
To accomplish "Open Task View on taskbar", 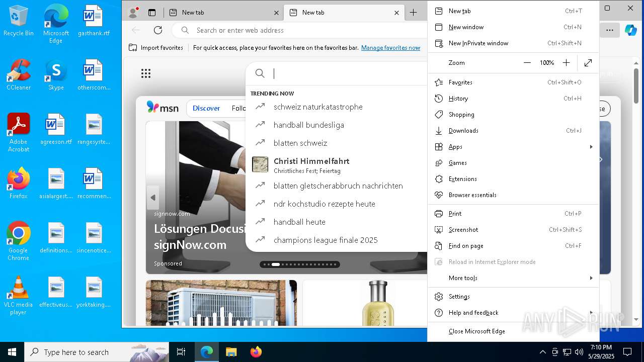I will click(x=181, y=352).
